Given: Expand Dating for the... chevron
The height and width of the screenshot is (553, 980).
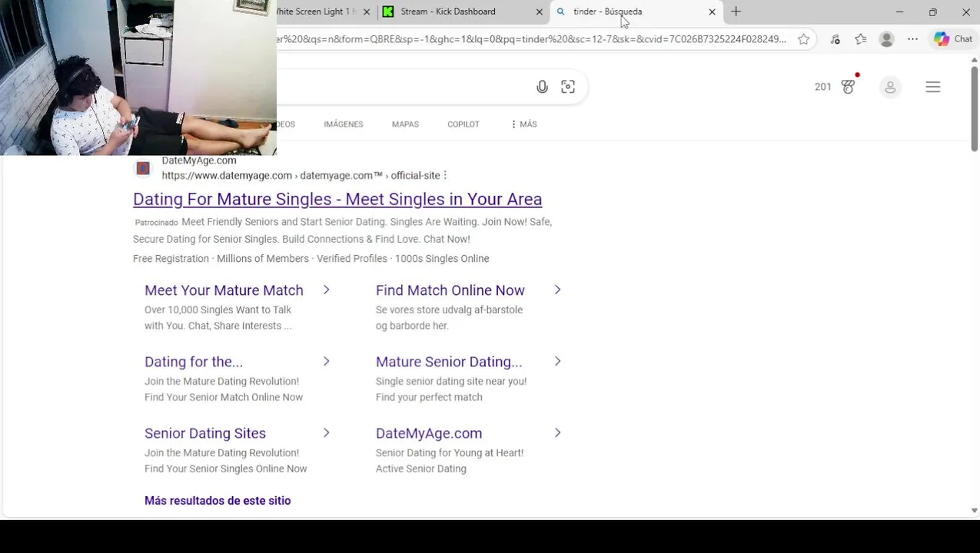Looking at the screenshot, I should pos(327,361).
